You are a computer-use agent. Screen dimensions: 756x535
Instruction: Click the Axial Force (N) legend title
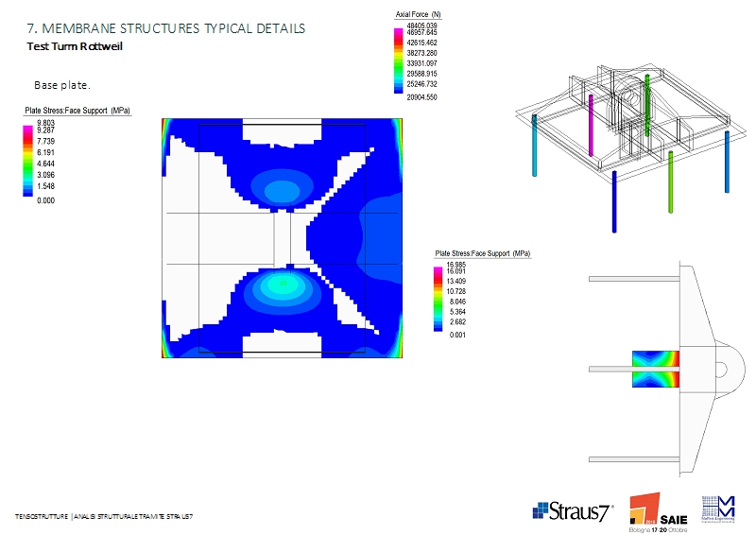418,16
